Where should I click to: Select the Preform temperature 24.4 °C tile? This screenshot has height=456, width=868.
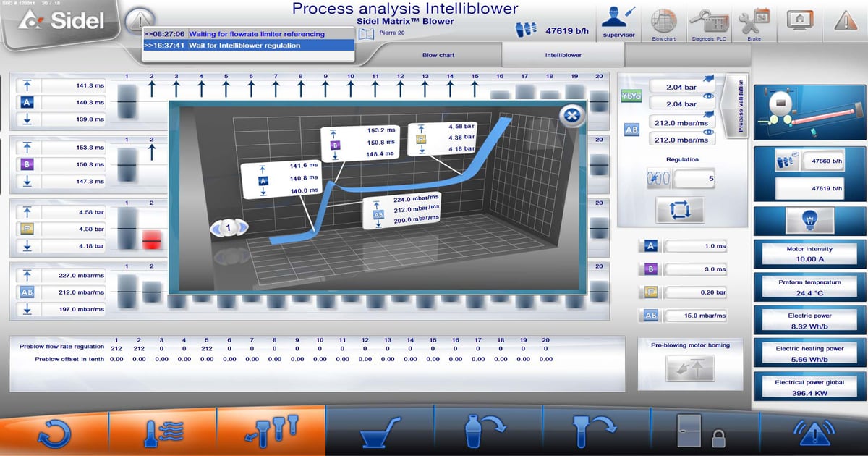[x=809, y=287]
